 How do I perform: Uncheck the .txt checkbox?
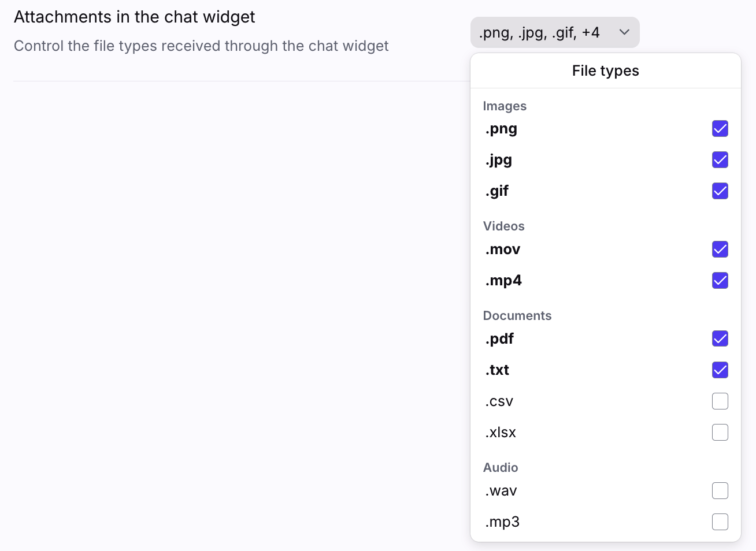tap(720, 370)
